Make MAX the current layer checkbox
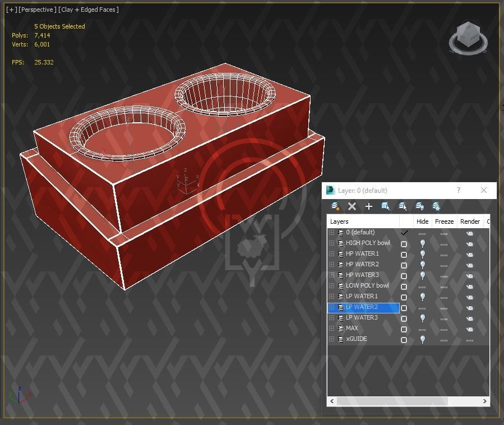The width and height of the screenshot is (504, 425). (404, 329)
